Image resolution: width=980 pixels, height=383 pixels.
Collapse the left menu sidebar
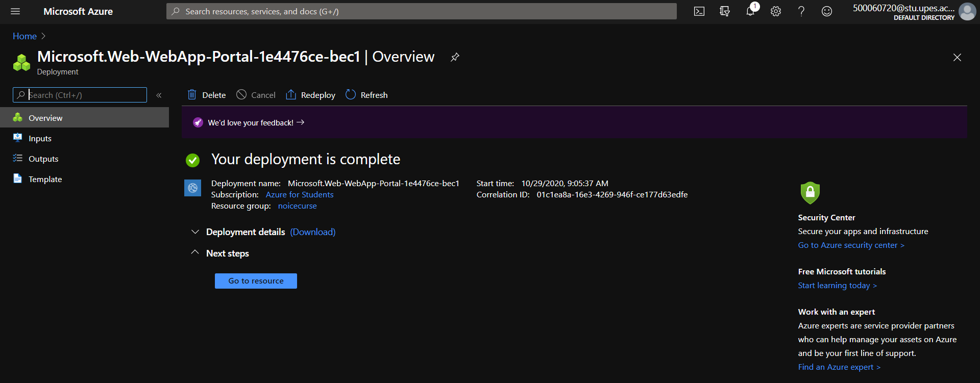pos(159,95)
